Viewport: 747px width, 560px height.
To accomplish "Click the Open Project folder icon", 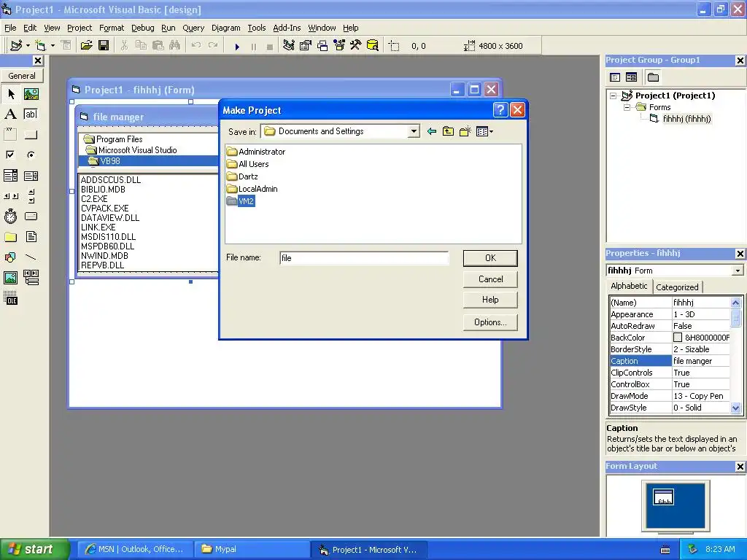I will tap(86, 45).
